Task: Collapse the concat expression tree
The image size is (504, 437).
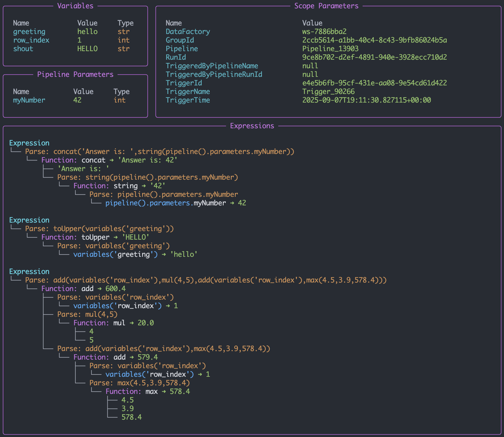Action: 29,143
